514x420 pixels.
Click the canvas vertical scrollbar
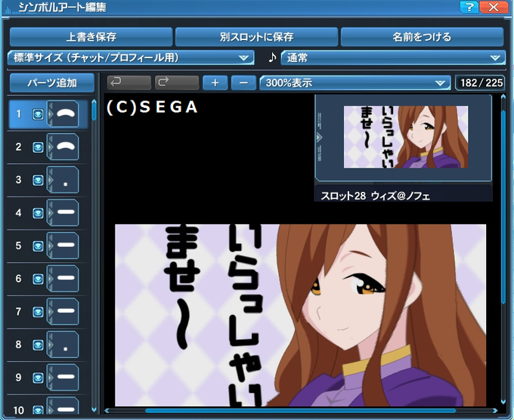point(503,208)
